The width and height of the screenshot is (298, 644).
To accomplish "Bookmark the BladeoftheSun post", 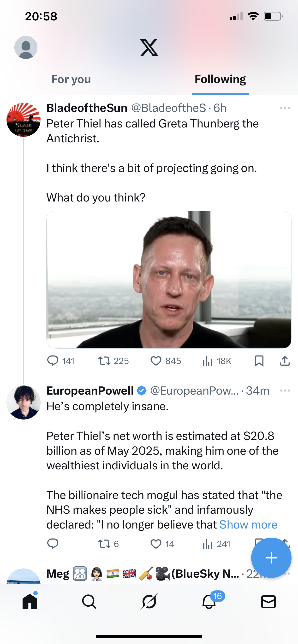I will [259, 361].
